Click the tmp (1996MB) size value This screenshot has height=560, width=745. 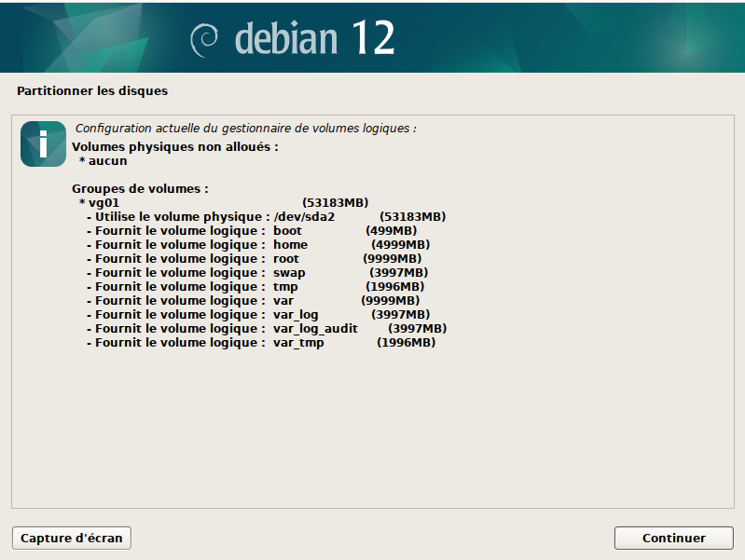(x=394, y=287)
